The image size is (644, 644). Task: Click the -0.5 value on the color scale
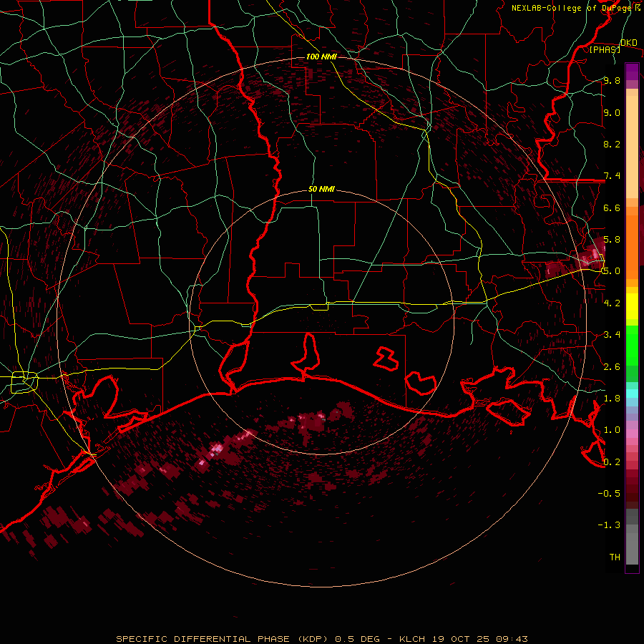609,493
